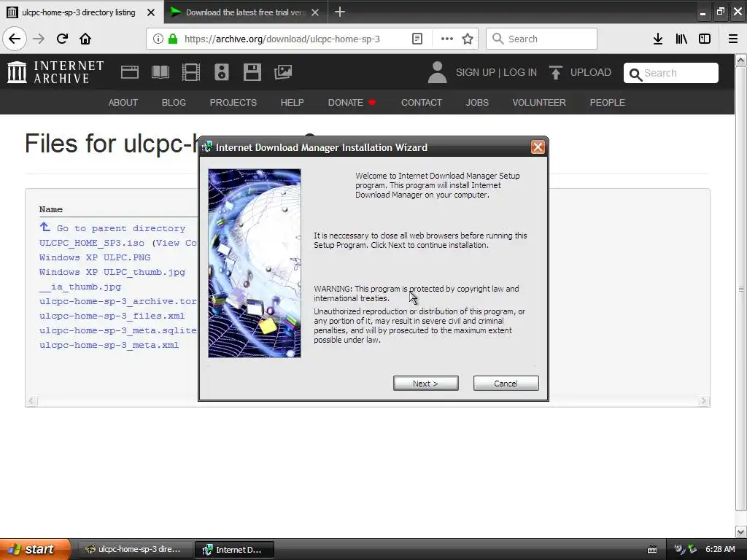Viewport: 747px width, 560px height.
Task: Focus the Firefox Search field
Action: 541,39
